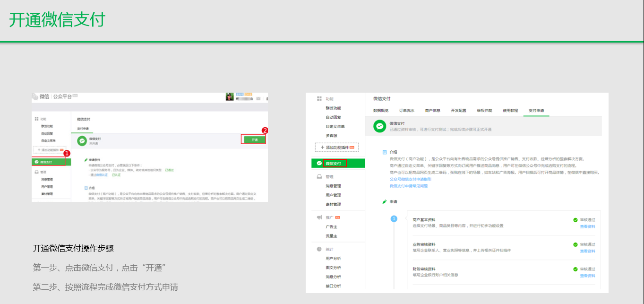Click the 介绍 document icon in the right screenshot

tap(385, 152)
